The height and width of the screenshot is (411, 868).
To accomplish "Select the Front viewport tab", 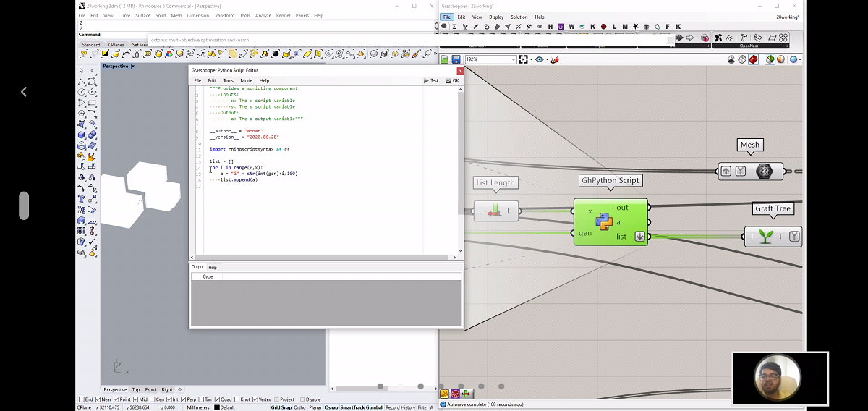I will tap(150, 389).
